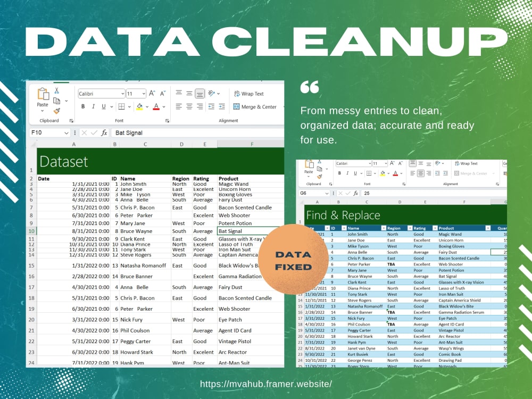Open Name column filter dropdown
This screenshot has height=399, width=532.
384,228
